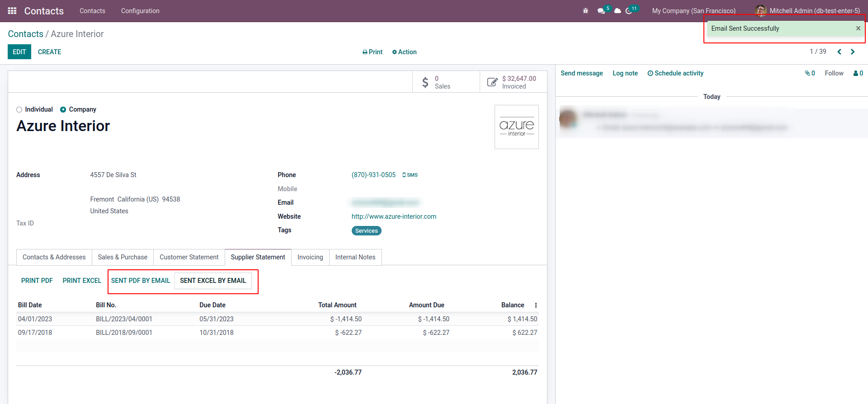Viewport: 868px width, 404px height.
Task: Open the Configuration menu
Action: pos(140,11)
